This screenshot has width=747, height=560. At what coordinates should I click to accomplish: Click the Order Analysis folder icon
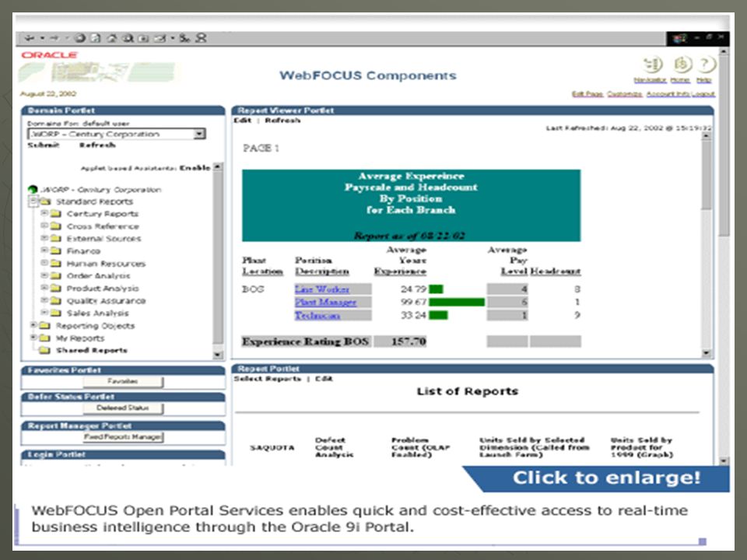[x=56, y=275]
